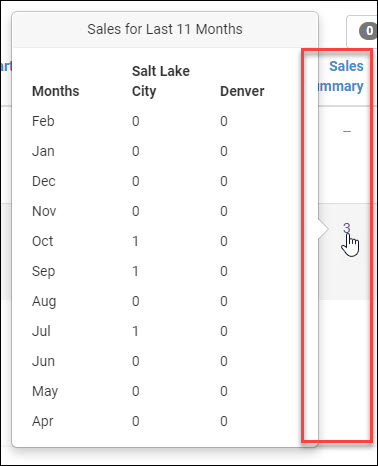Click the Jan month row label
The image size is (378, 466).
coord(43,151)
